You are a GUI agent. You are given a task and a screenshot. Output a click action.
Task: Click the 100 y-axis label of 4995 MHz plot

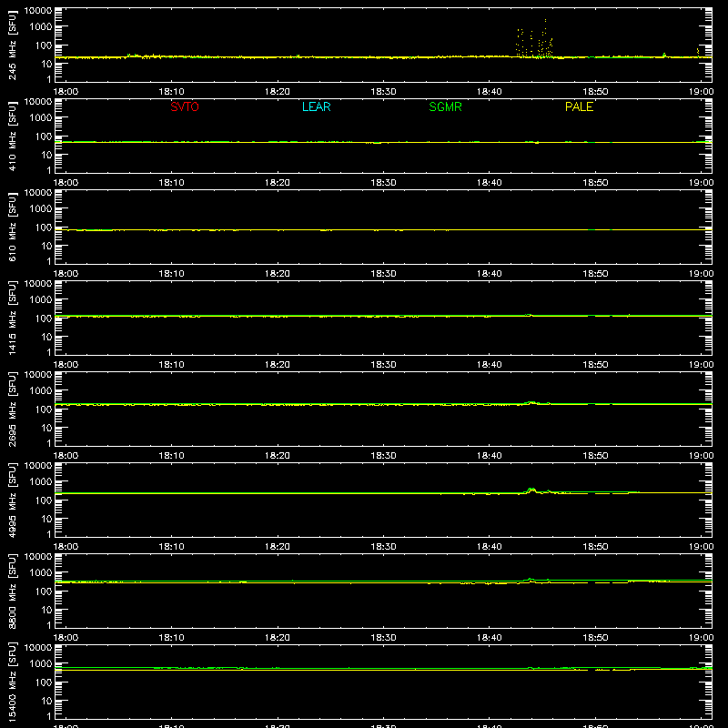pos(44,500)
